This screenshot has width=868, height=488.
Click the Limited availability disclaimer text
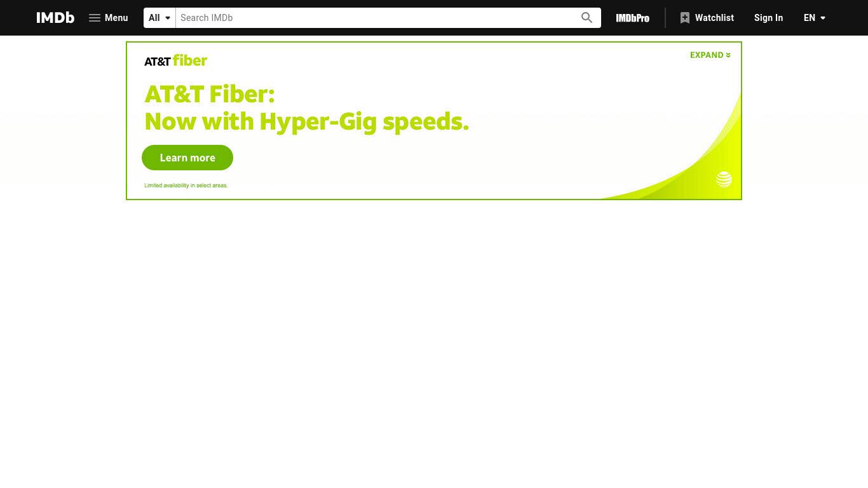coord(186,186)
